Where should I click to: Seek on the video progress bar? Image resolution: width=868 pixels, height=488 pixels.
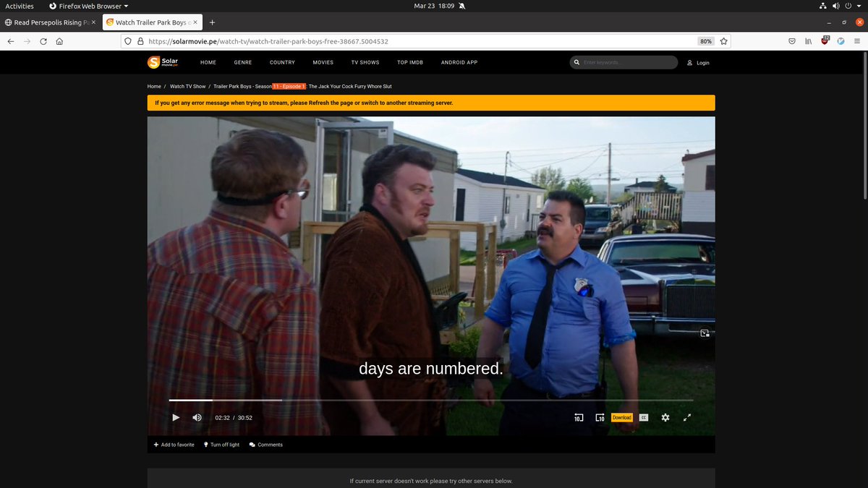pos(431,400)
